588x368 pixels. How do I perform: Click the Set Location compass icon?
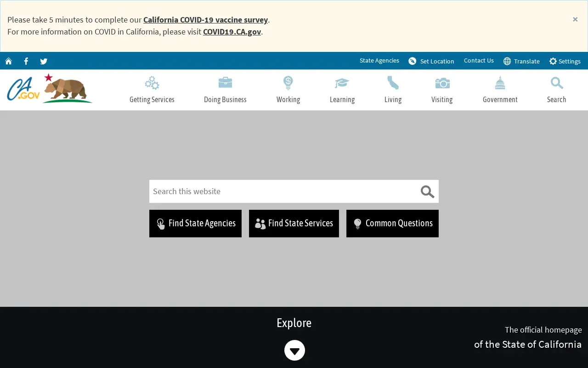(x=413, y=61)
